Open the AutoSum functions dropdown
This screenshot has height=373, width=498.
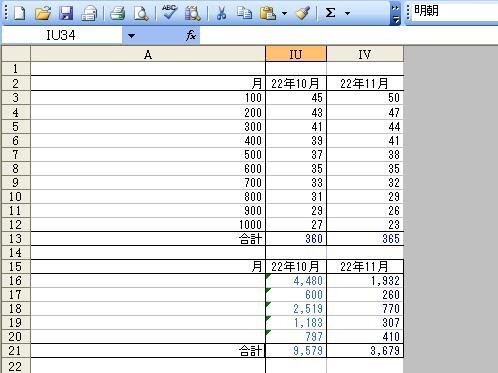click(x=347, y=13)
